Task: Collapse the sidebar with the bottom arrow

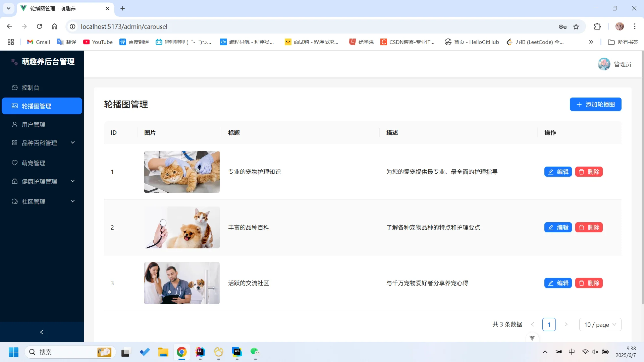Action: pos(42,332)
